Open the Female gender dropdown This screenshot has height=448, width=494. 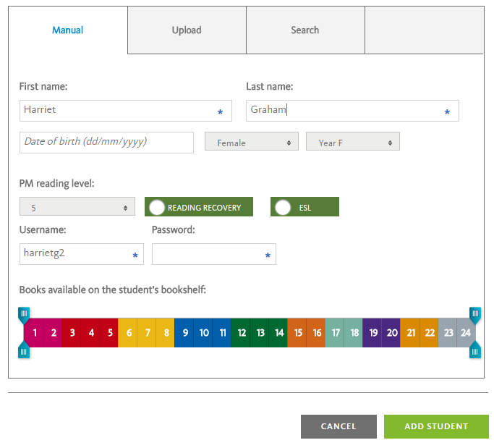(252, 141)
